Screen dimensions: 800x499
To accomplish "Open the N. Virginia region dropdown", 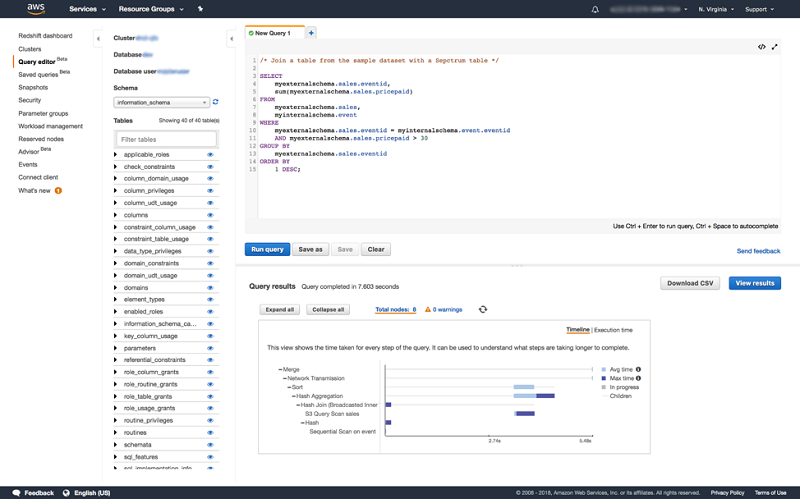I will pyautogui.click(x=716, y=9).
